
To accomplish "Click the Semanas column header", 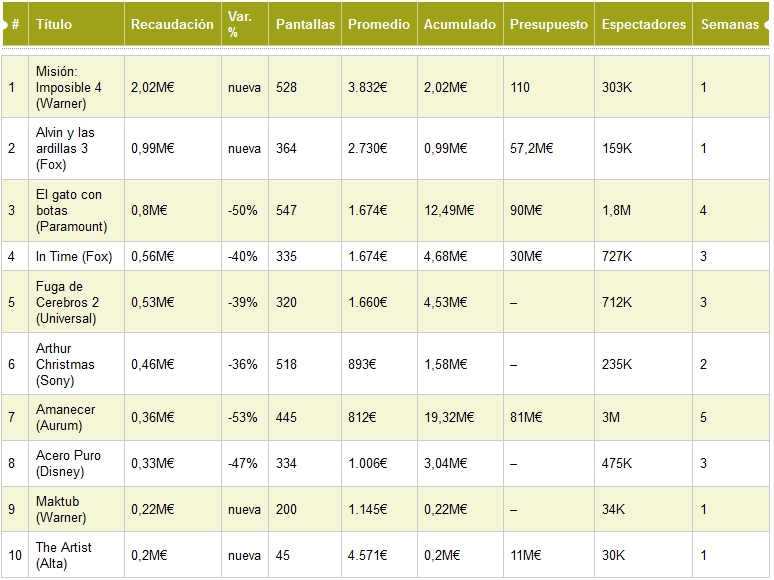I will tap(730, 24).
